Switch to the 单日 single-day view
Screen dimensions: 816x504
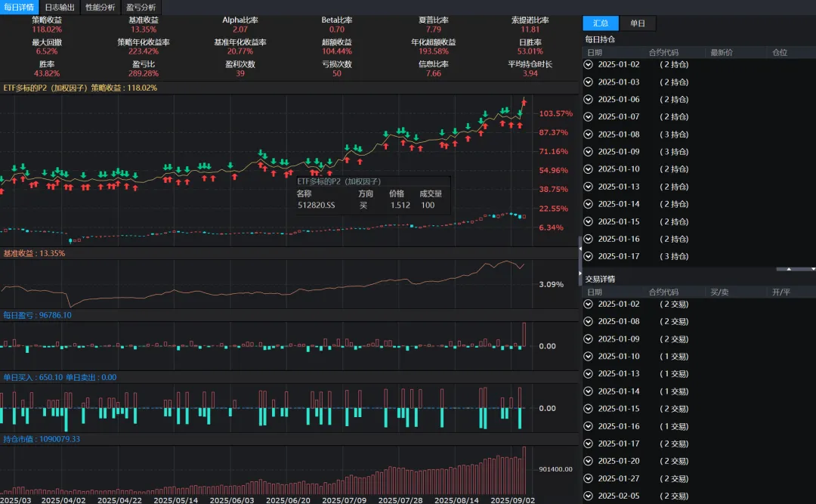tap(638, 23)
